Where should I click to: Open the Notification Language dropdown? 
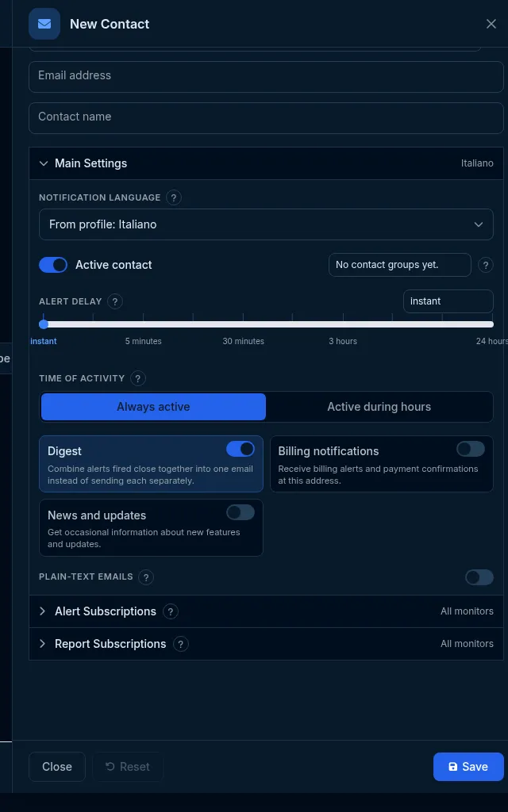pos(267,224)
